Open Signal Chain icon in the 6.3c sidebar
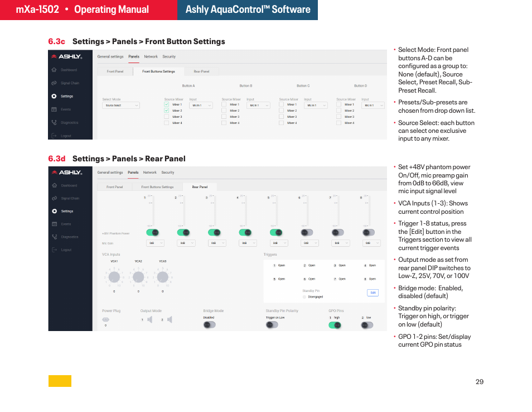Viewport: 532px width, 412px height. point(54,83)
